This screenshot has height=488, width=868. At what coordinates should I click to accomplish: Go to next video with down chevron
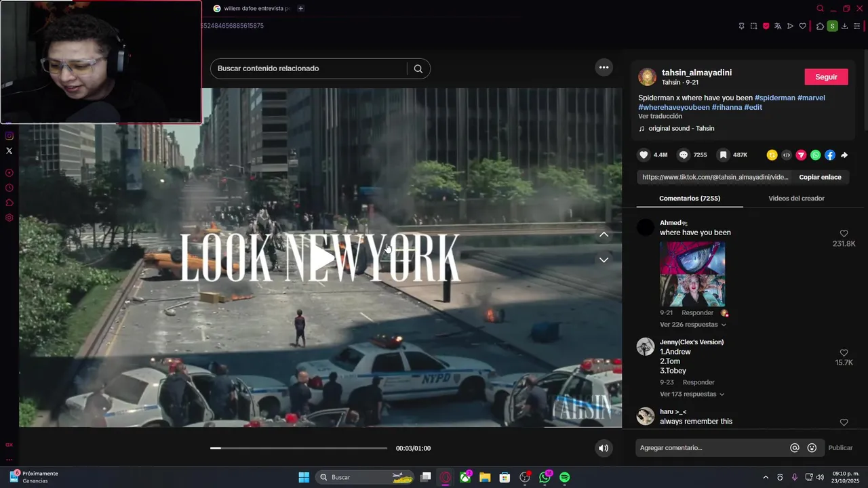coord(604,260)
